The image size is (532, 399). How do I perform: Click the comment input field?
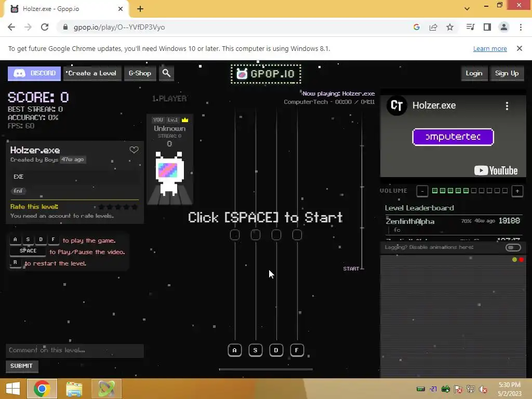75,350
